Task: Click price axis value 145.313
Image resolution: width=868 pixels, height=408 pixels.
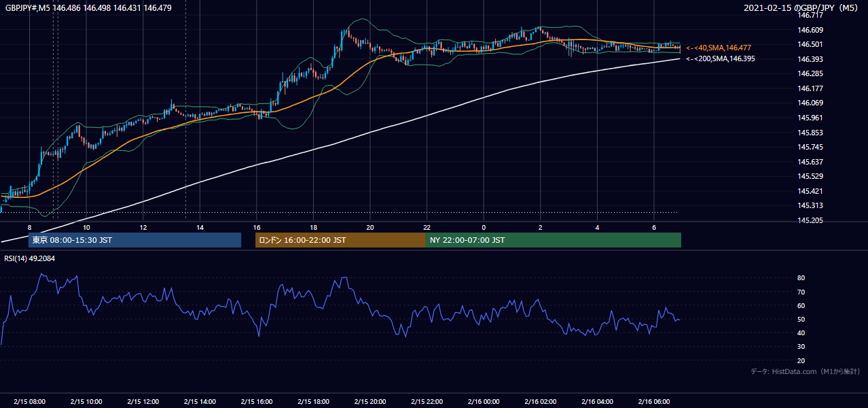Action: (x=810, y=205)
